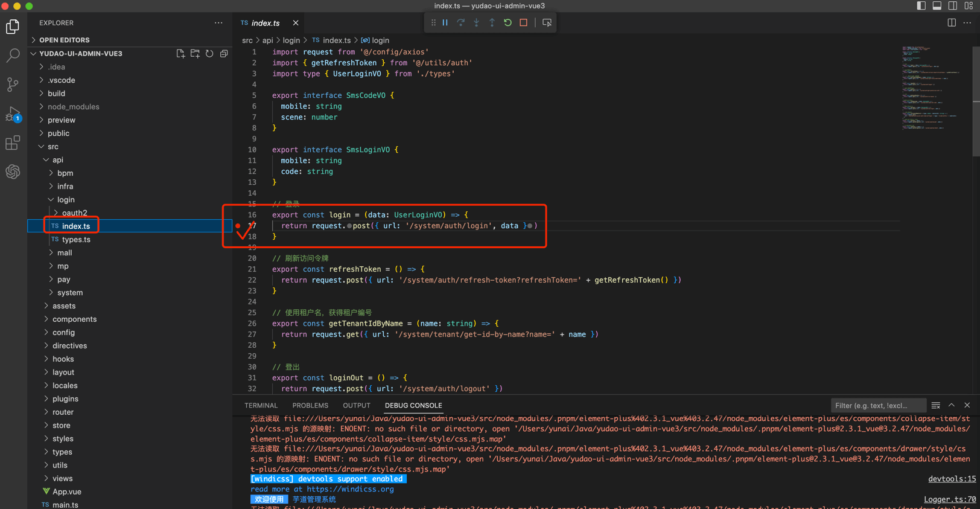Refresh the Explorer file tree
This screenshot has height=509, width=980.
pyautogui.click(x=209, y=54)
